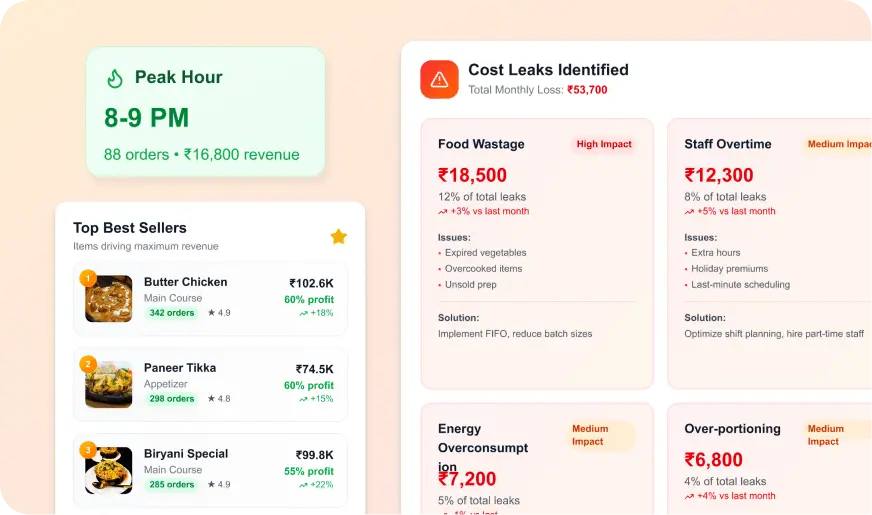The image size is (872, 515).
Task: Click the number 3 rank badge
Action: pos(87,450)
